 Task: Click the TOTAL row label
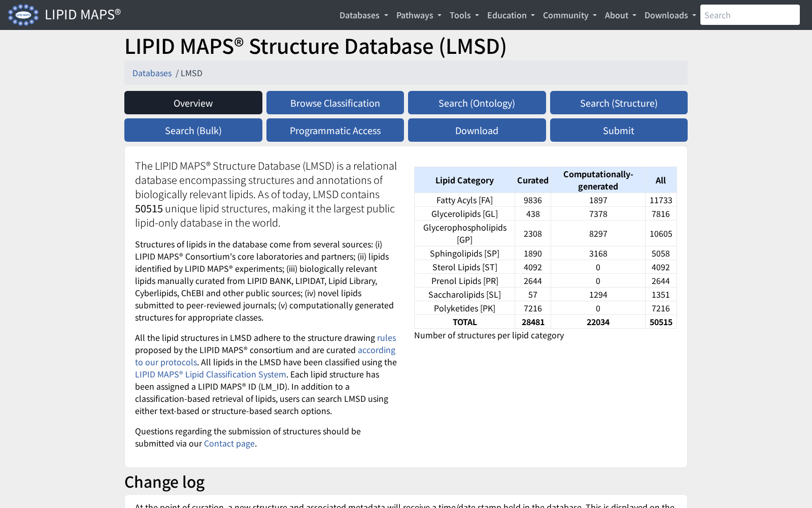coord(464,322)
